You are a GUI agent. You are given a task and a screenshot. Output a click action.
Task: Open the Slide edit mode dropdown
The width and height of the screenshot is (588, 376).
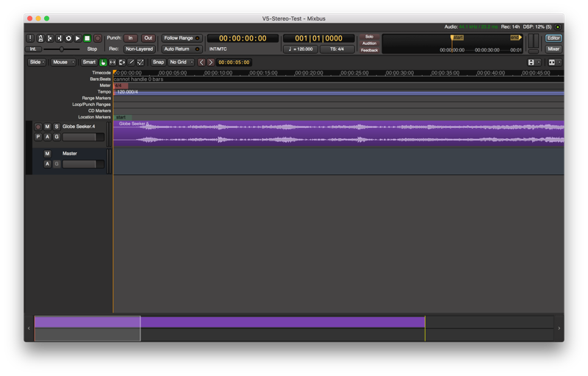point(37,63)
